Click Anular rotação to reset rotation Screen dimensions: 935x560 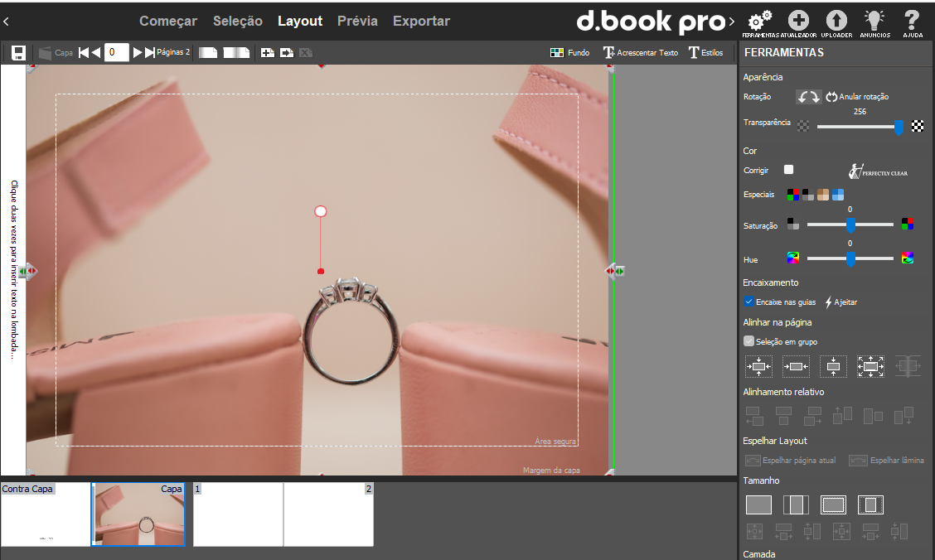857,97
